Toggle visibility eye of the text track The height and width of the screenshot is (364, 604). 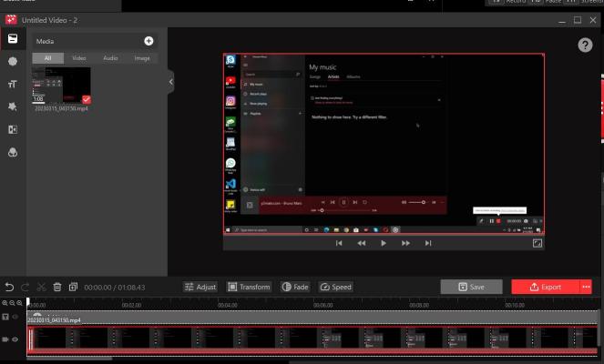(15, 317)
